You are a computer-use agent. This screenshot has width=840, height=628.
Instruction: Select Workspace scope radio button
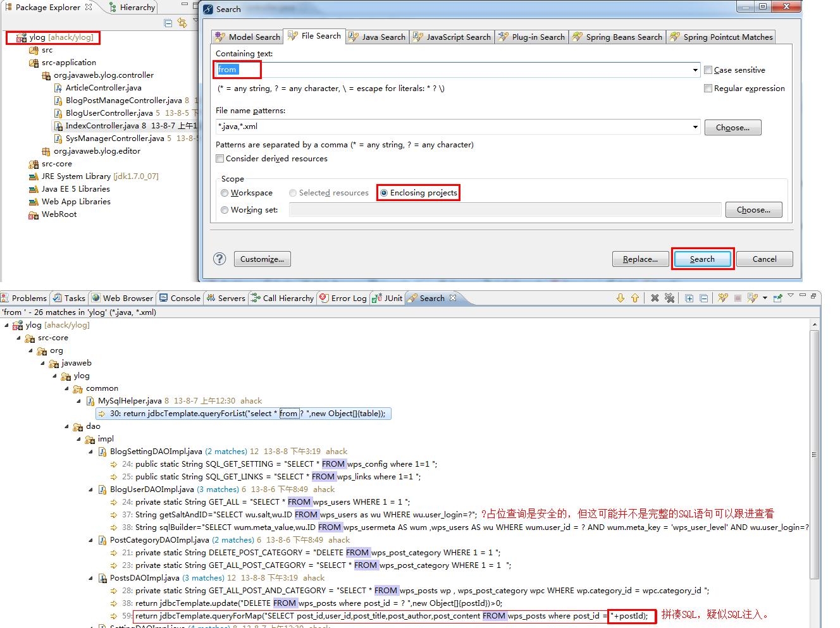pyautogui.click(x=225, y=193)
